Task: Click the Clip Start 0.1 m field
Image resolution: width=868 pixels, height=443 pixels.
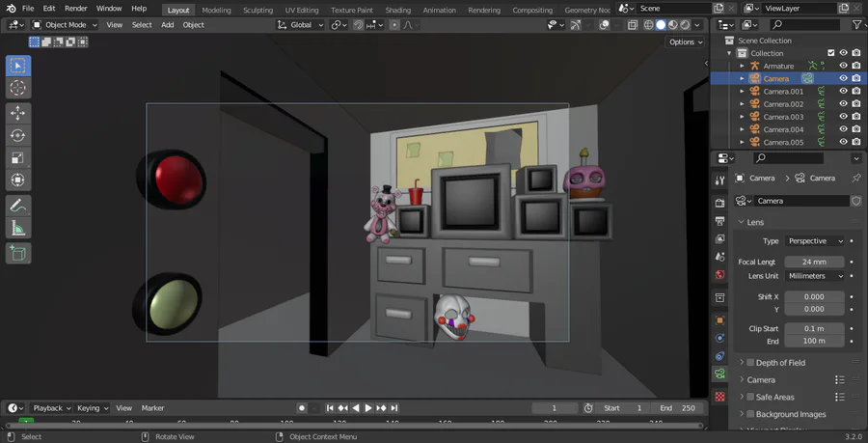Action: point(814,328)
